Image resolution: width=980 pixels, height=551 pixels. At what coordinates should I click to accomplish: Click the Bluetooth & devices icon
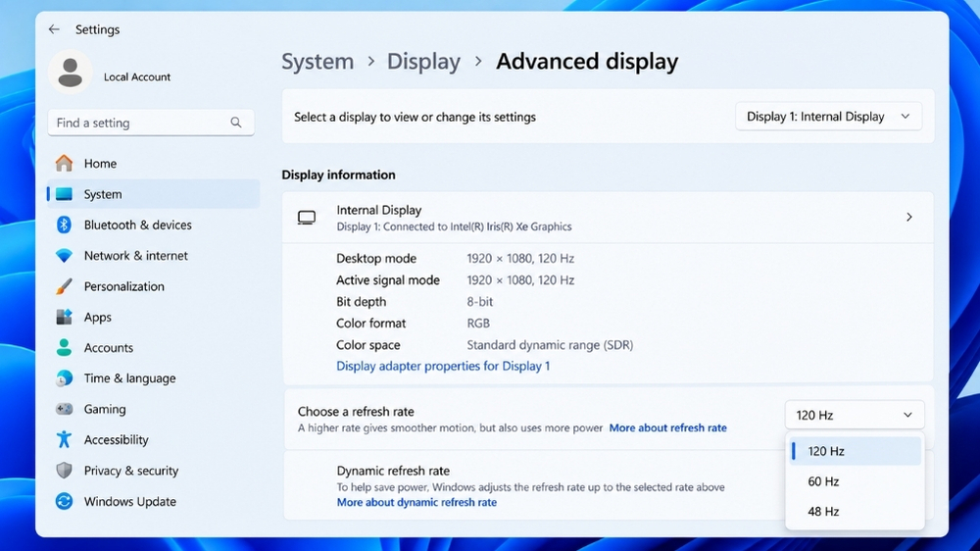[x=64, y=225]
